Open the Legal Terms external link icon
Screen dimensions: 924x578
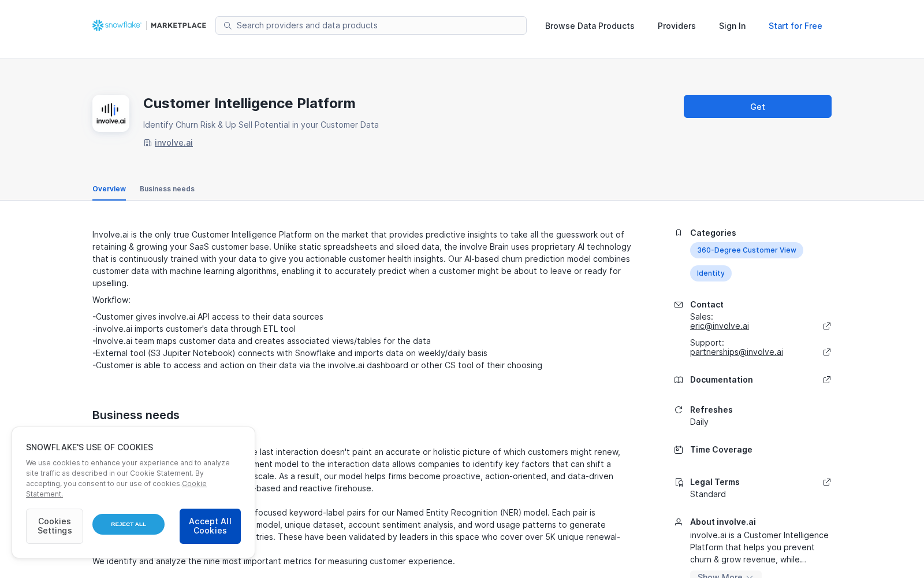(x=827, y=482)
